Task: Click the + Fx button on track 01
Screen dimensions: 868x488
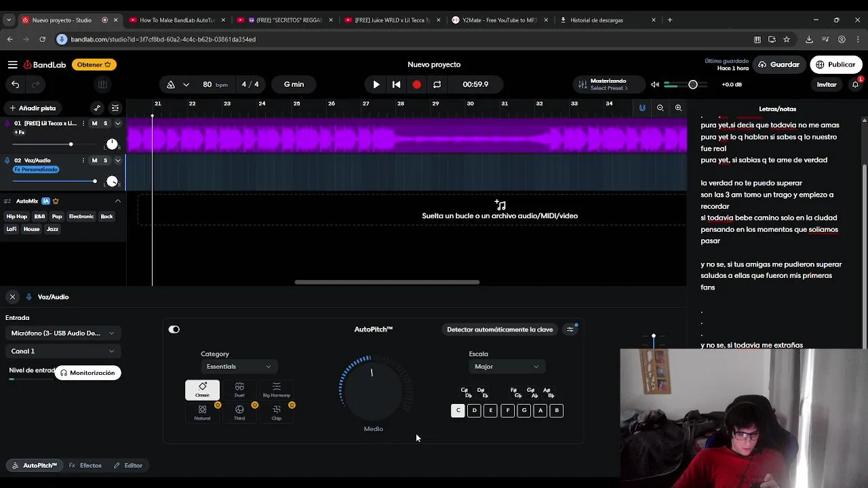Action: [20, 132]
